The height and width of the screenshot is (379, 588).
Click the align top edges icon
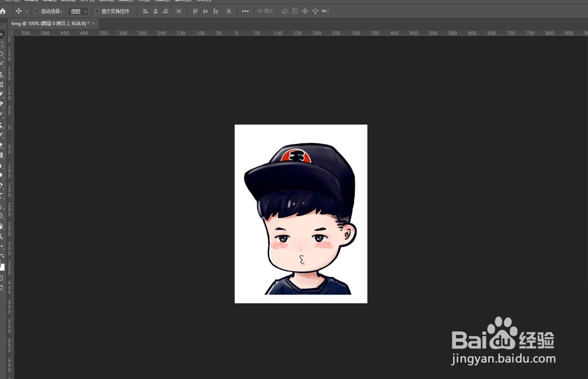coord(196,11)
